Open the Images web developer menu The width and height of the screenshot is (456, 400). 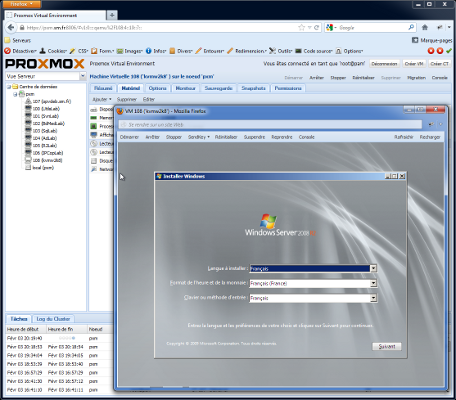[130, 51]
